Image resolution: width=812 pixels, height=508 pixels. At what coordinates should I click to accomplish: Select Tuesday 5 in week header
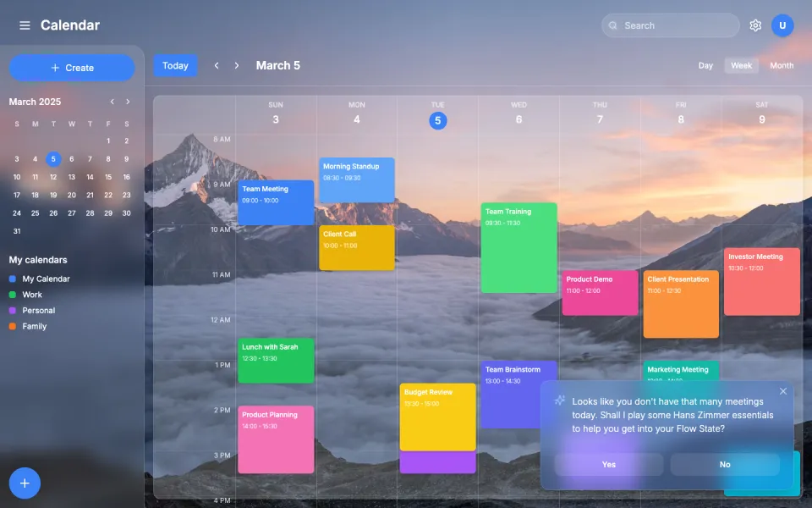(x=437, y=121)
